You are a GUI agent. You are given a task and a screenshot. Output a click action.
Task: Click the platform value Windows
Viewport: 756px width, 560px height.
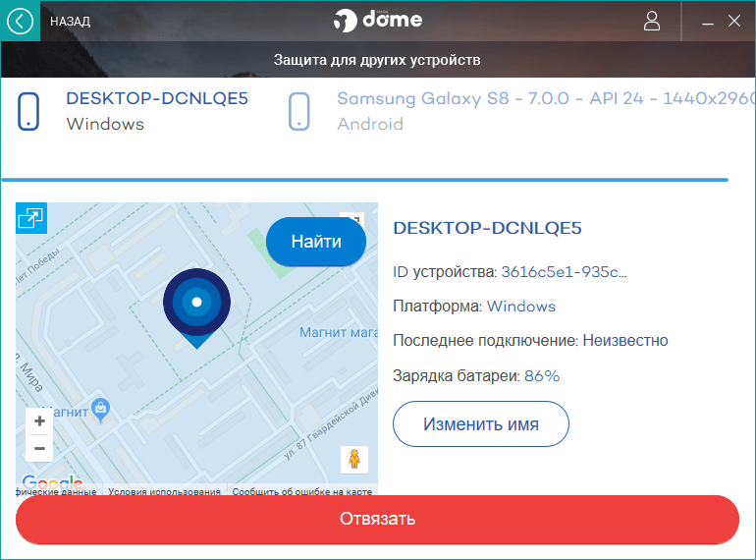tap(521, 307)
